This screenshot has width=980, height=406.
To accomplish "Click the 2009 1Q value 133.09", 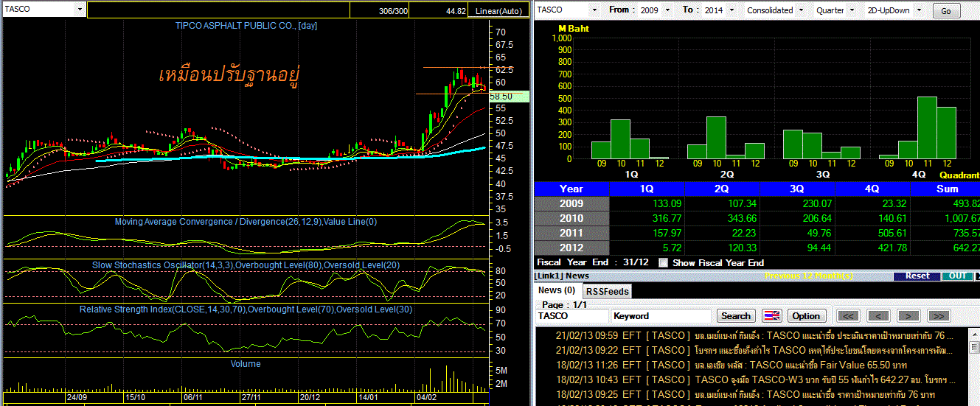I will click(x=666, y=203).
